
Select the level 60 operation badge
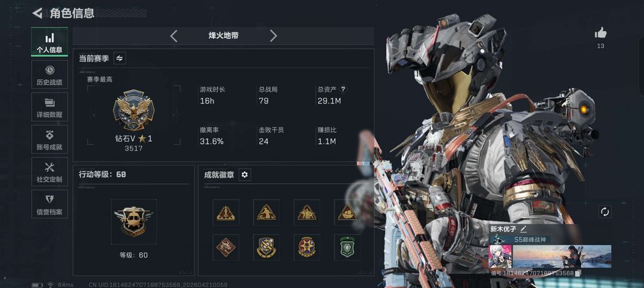tap(134, 222)
